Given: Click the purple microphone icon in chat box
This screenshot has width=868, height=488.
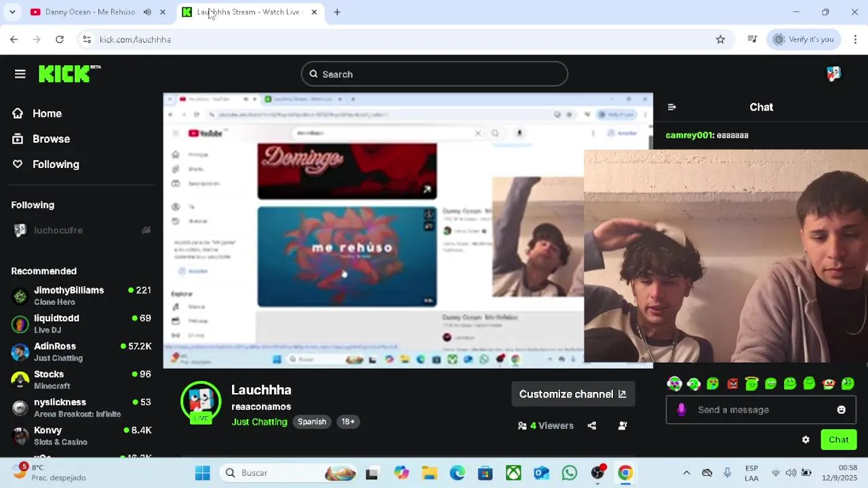Looking at the screenshot, I should 682,409.
